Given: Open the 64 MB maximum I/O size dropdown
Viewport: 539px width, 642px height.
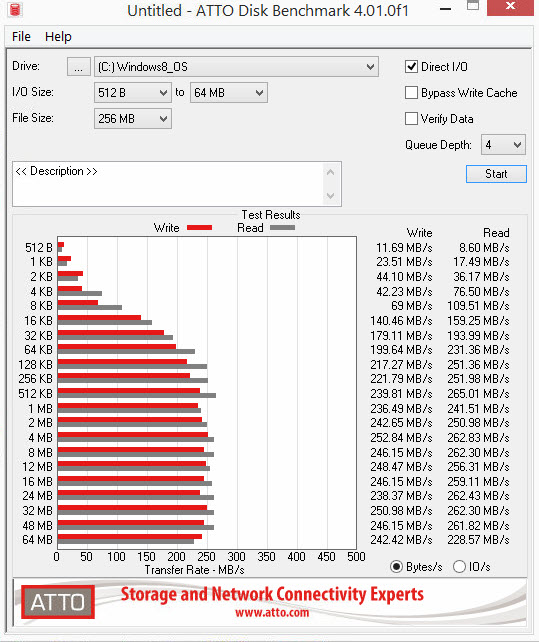Looking at the screenshot, I should (x=229, y=93).
